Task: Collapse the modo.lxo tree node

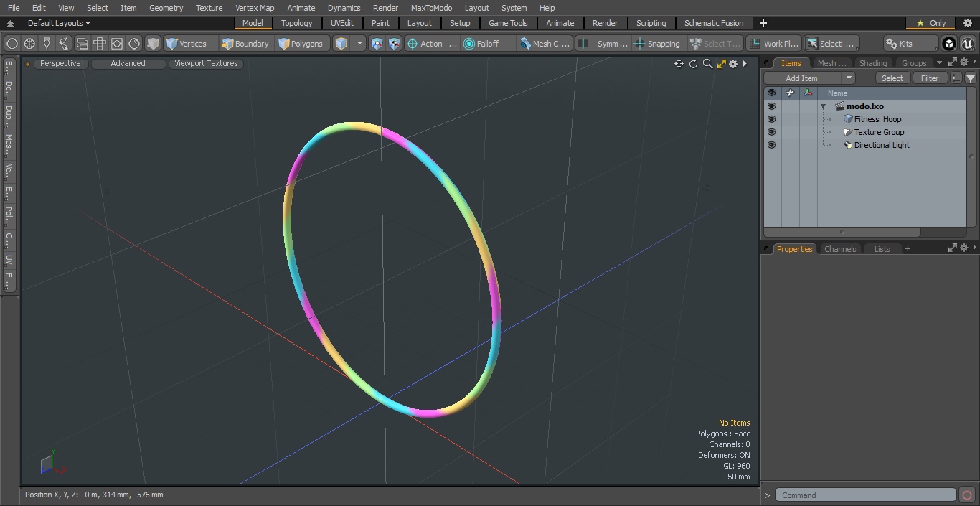Action: [x=824, y=106]
